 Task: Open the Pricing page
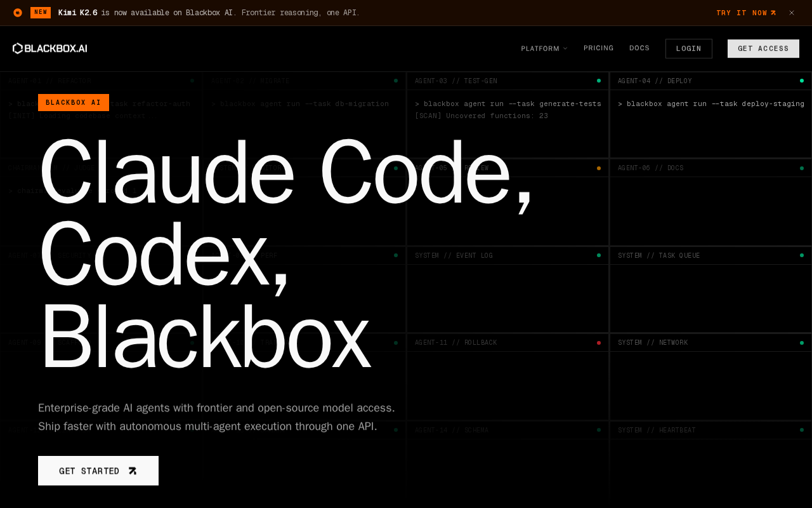click(599, 48)
